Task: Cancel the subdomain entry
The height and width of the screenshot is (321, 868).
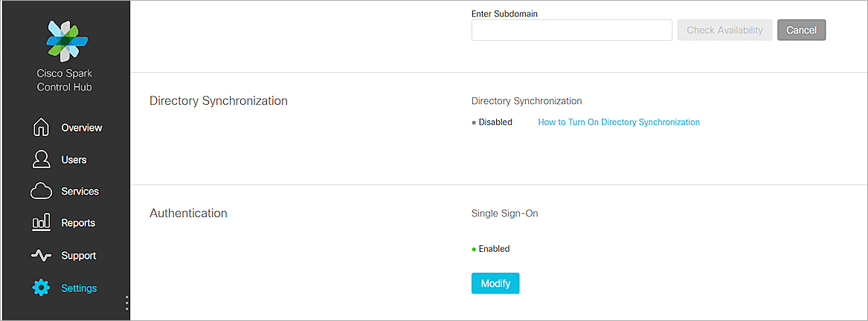Action: pyautogui.click(x=801, y=30)
